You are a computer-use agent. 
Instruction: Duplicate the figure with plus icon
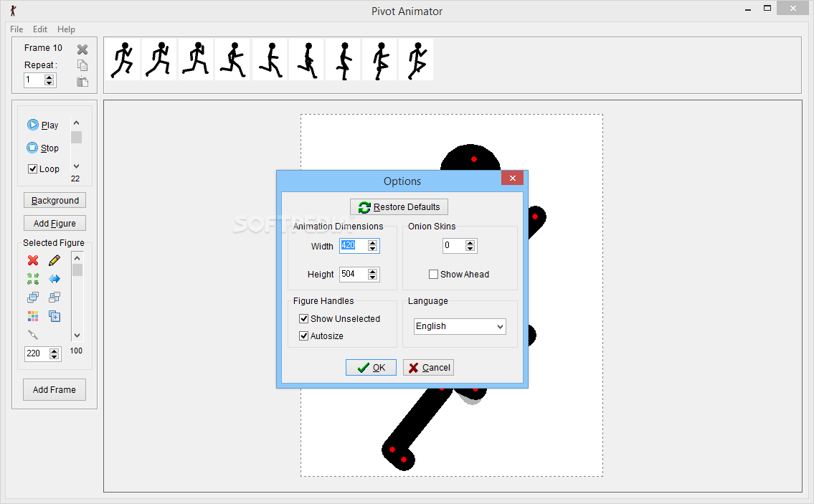point(55,316)
